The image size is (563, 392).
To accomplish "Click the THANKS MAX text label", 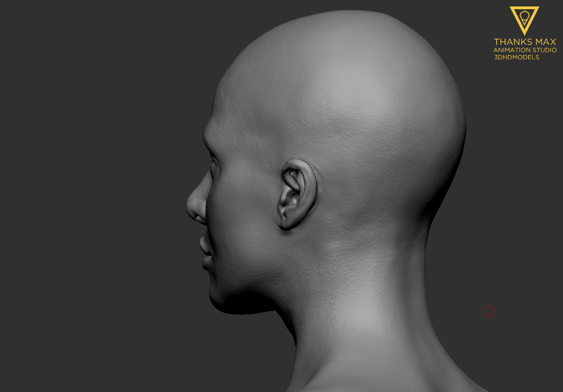I will tap(525, 41).
